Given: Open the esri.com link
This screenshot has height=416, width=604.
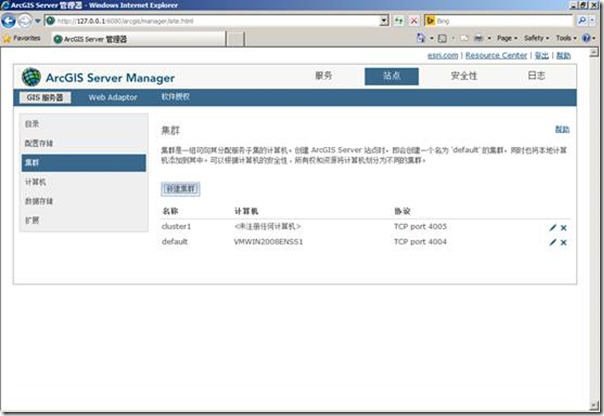Looking at the screenshot, I should point(443,55).
